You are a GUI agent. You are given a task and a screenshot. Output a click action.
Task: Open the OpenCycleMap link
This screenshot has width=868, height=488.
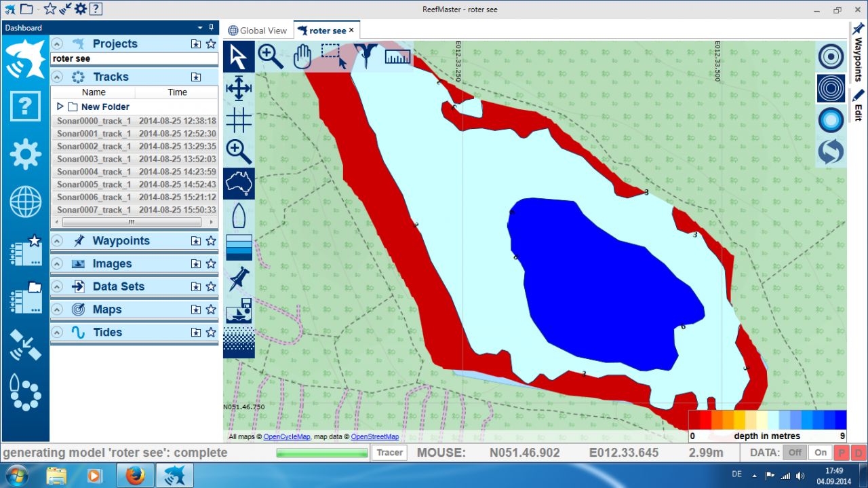click(286, 437)
